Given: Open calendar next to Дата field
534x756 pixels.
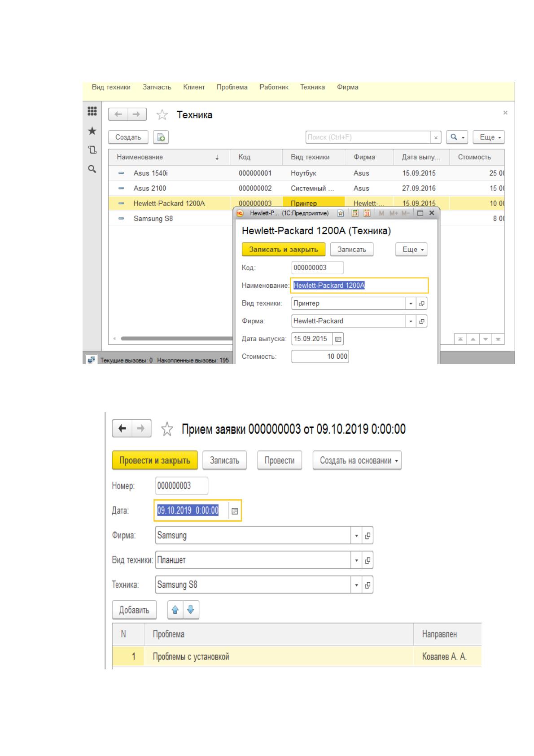Looking at the screenshot, I should [x=235, y=511].
